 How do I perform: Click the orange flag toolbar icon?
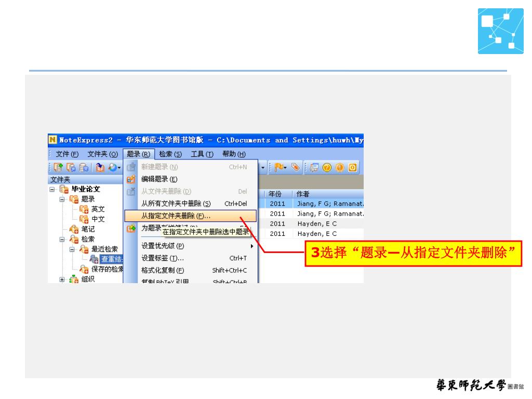pos(278,167)
